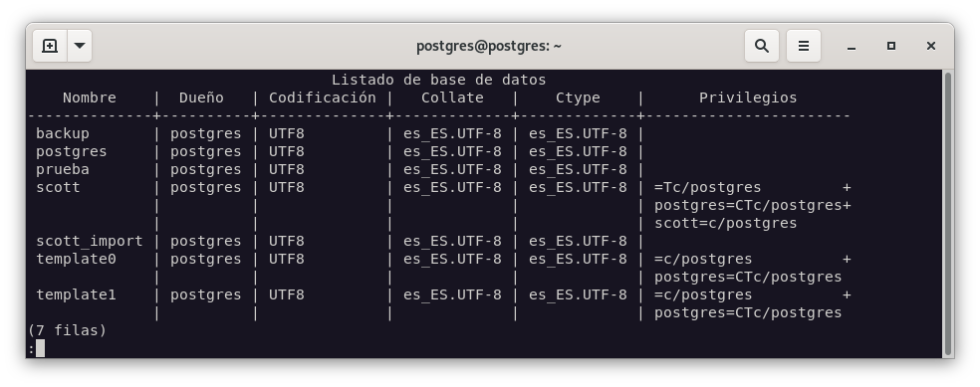
Task: Close the terminal window
Action: (x=930, y=46)
